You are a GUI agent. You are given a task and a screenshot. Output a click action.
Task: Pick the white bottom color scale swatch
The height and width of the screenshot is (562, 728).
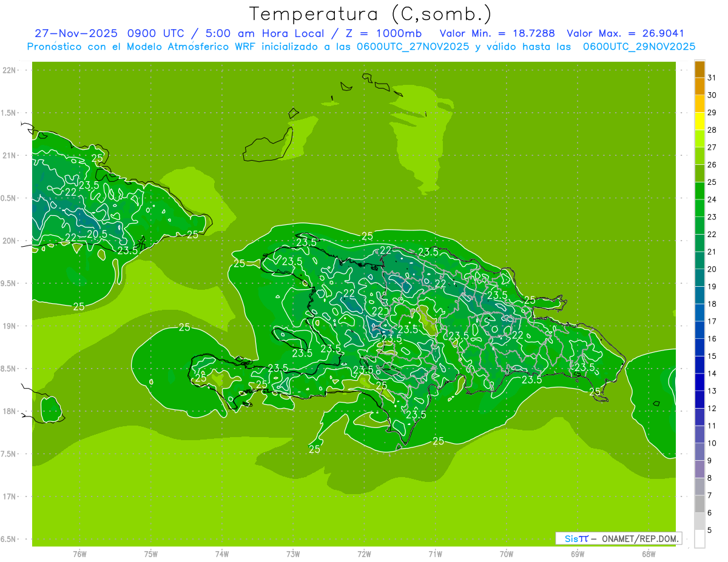click(x=699, y=538)
